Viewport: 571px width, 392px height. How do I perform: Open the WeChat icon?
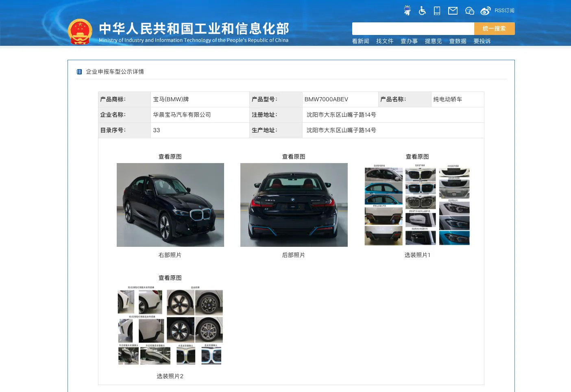(x=470, y=11)
